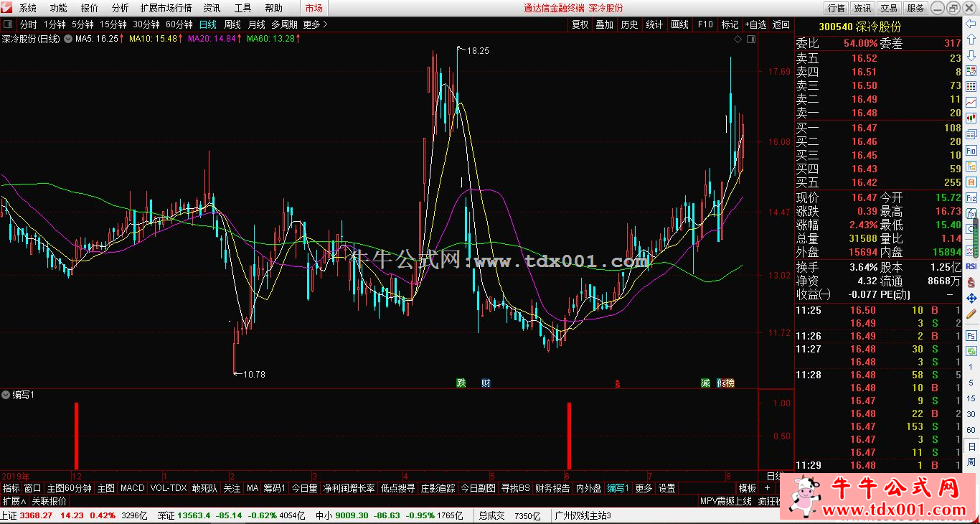Click the 关联报价 tab
This screenshot has width=980, height=524.
point(49,501)
